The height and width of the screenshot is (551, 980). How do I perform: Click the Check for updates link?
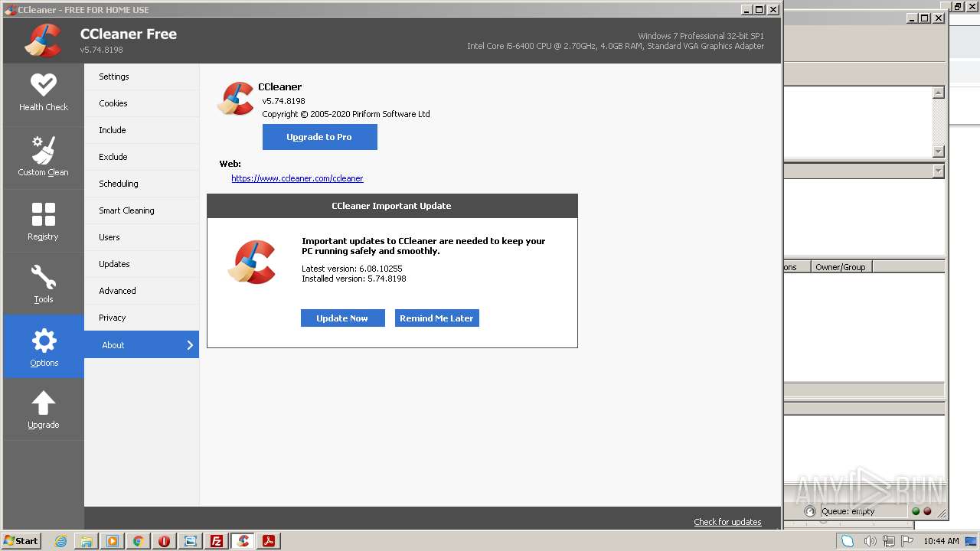click(727, 522)
